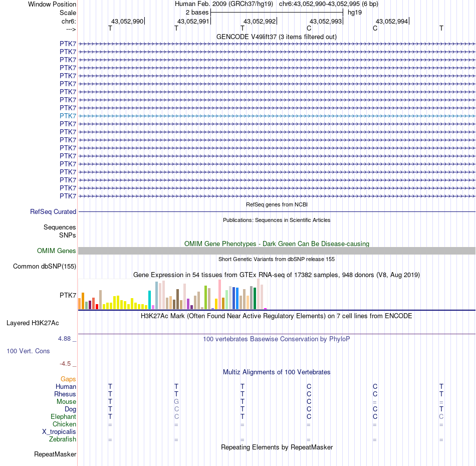Click coordinate marker 43,052,993
476x466 pixels.
pos(326,21)
